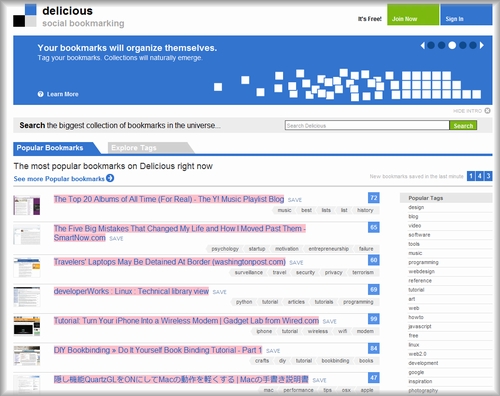500x396 pixels.
Task: Click arrow icon beside See more Popular bookmarks
Action: point(110,178)
